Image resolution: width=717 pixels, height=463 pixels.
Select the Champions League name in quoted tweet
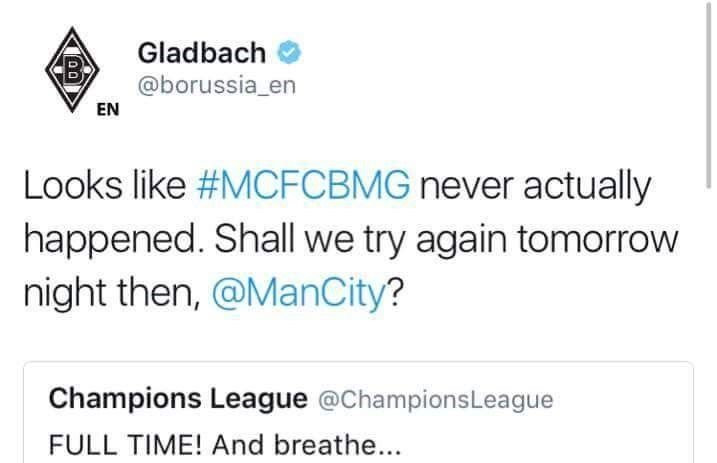tap(178, 399)
